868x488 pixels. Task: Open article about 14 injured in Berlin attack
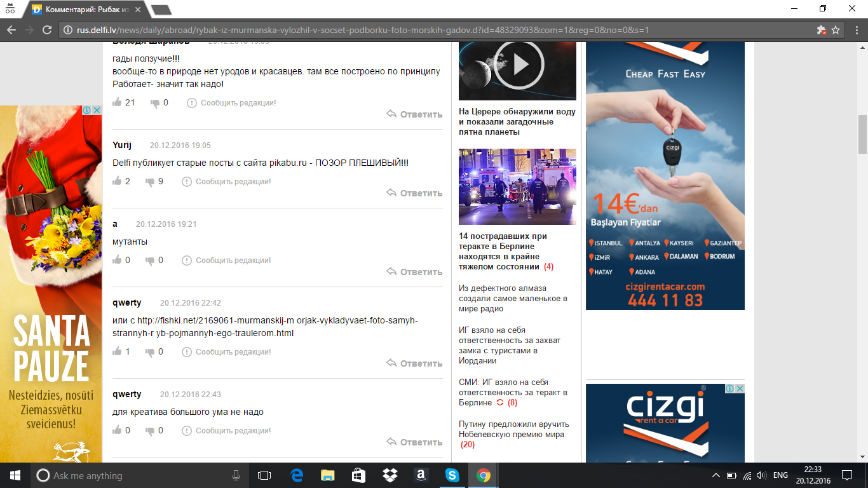click(502, 251)
